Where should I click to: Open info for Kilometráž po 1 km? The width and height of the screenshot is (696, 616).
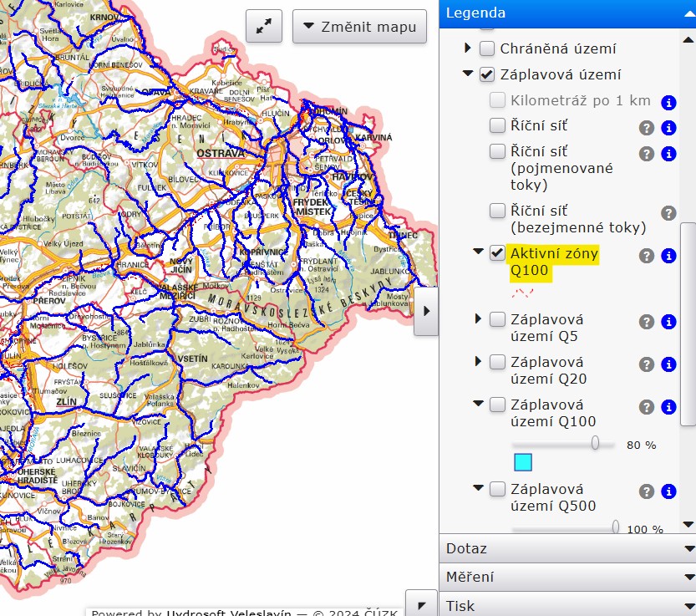pyautogui.click(x=668, y=103)
